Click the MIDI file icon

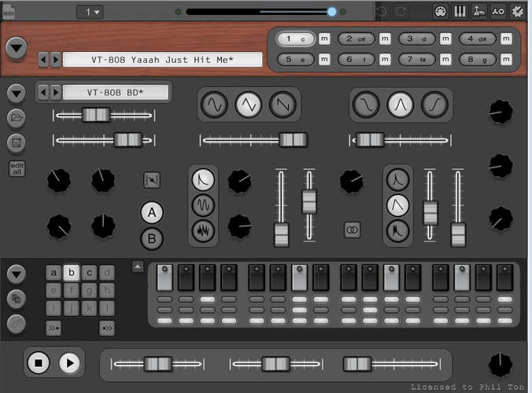(9, 12)
